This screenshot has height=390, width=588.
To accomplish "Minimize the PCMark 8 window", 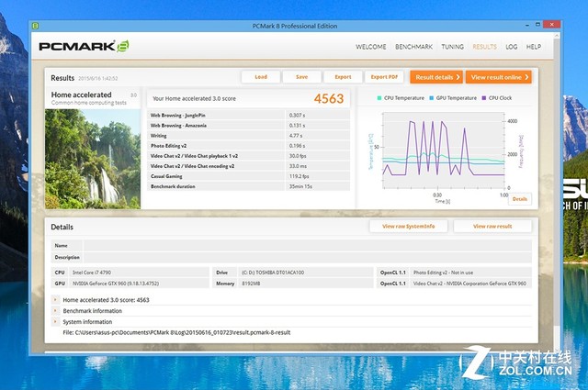I will pos(526,25).
